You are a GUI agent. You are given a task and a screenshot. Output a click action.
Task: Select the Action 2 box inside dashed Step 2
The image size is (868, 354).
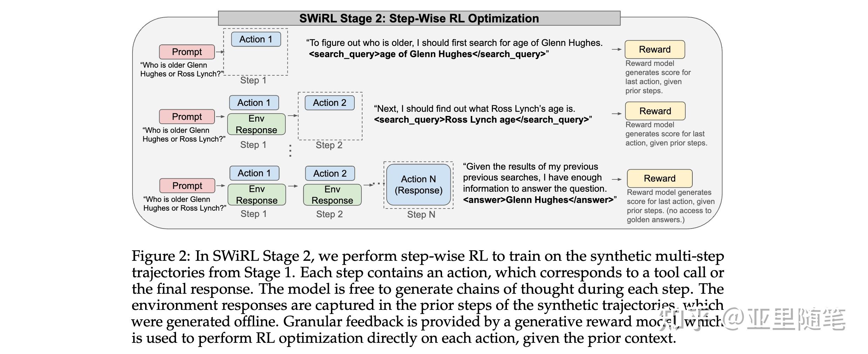(x=330, y=103)
